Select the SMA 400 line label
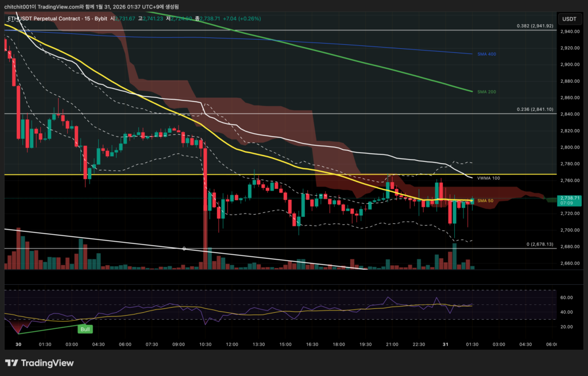Image resolution: width=588 pixels, height=376 pixels. 486,54
